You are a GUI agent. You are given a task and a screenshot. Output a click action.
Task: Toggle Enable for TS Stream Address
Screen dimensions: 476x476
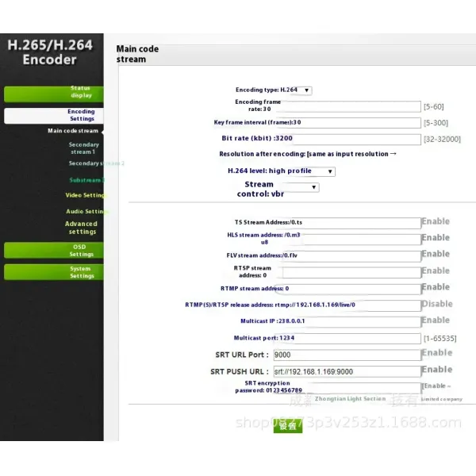(x=436, y=221)
